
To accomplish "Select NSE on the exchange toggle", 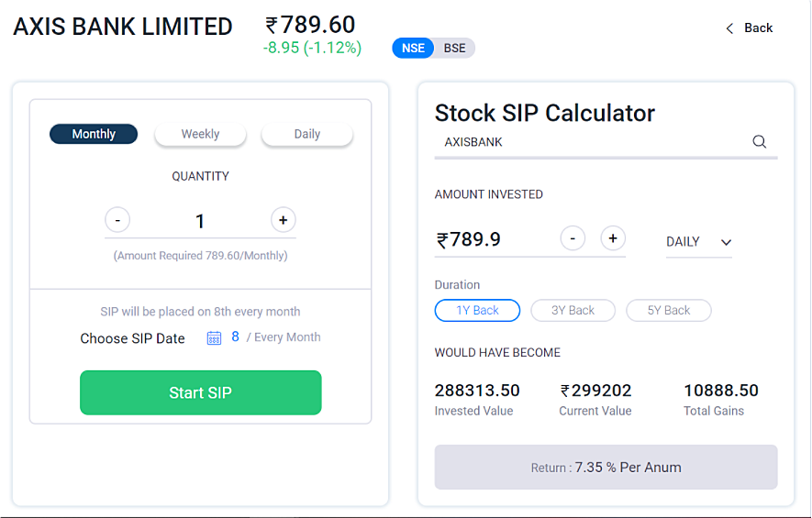I will (413, 48).
